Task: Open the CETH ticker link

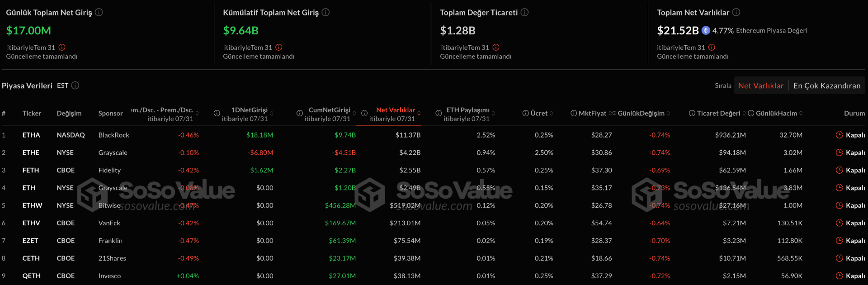Action: (31, 258)
